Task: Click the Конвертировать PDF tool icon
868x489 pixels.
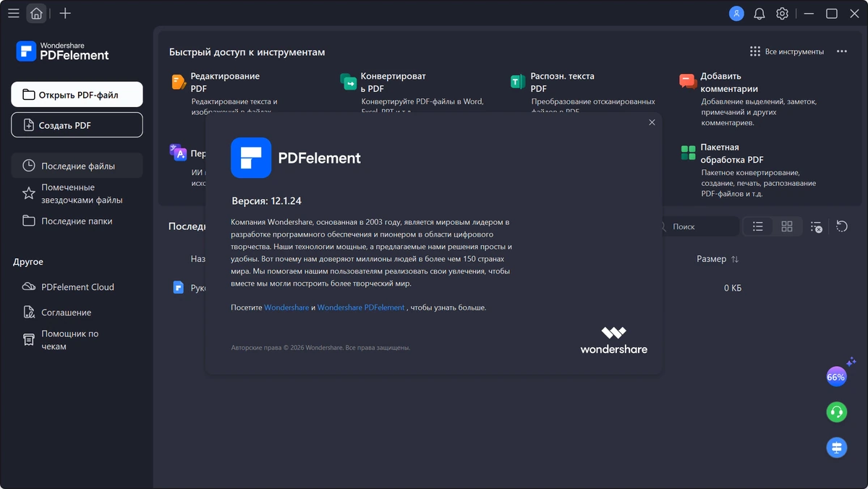Action: click(349, 82)
